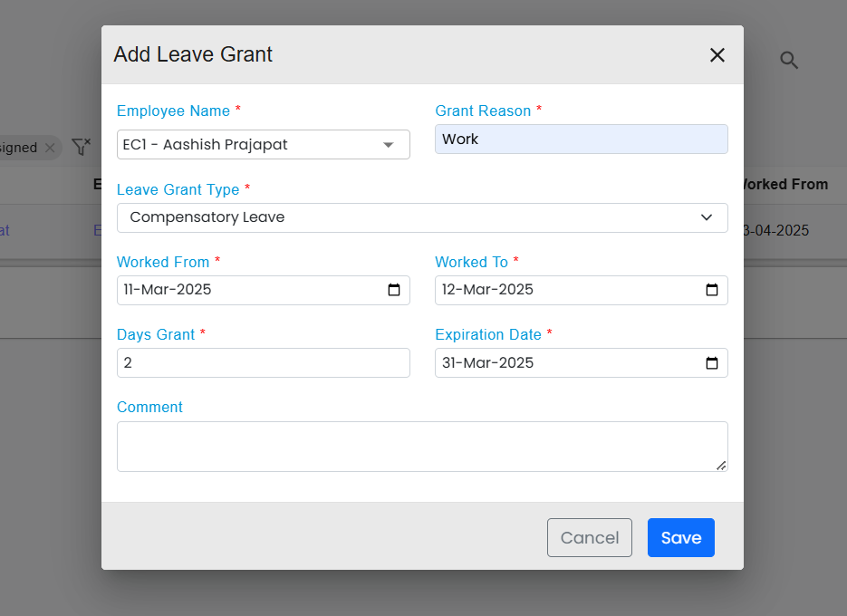This screenshot has width=847, height=616.
Task: Open the Expiration Date calendar picker icon
Action: point(712,363)
